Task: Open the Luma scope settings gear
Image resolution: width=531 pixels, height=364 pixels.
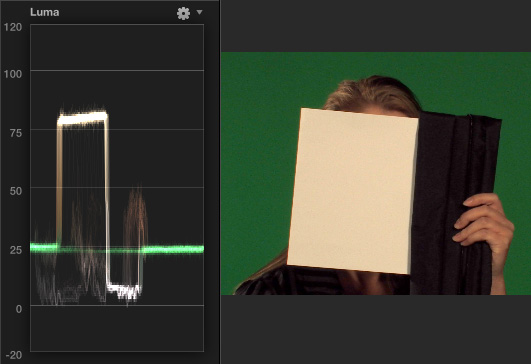Action: 183,13
